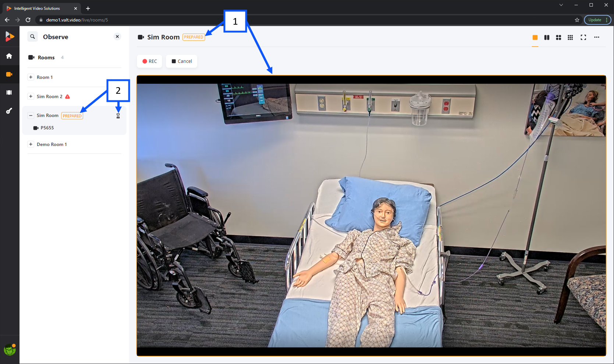
Task: Start recording with the REC button
Action: click(150, 61)
